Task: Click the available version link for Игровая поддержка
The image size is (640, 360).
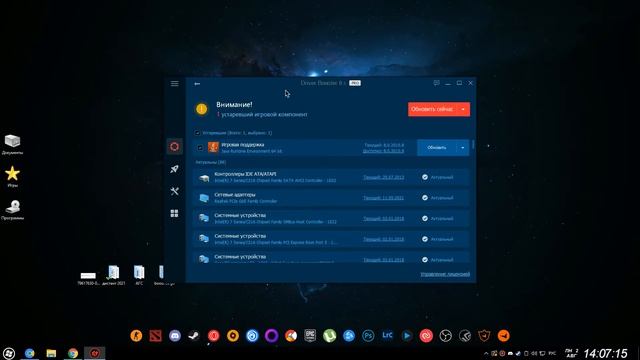Action: [383, 151]
